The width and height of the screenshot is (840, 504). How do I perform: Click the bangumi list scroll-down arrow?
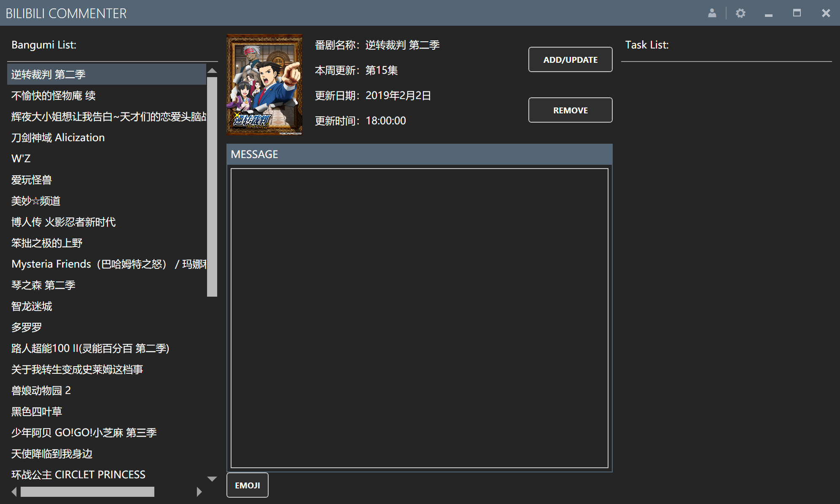pos(212,479)
